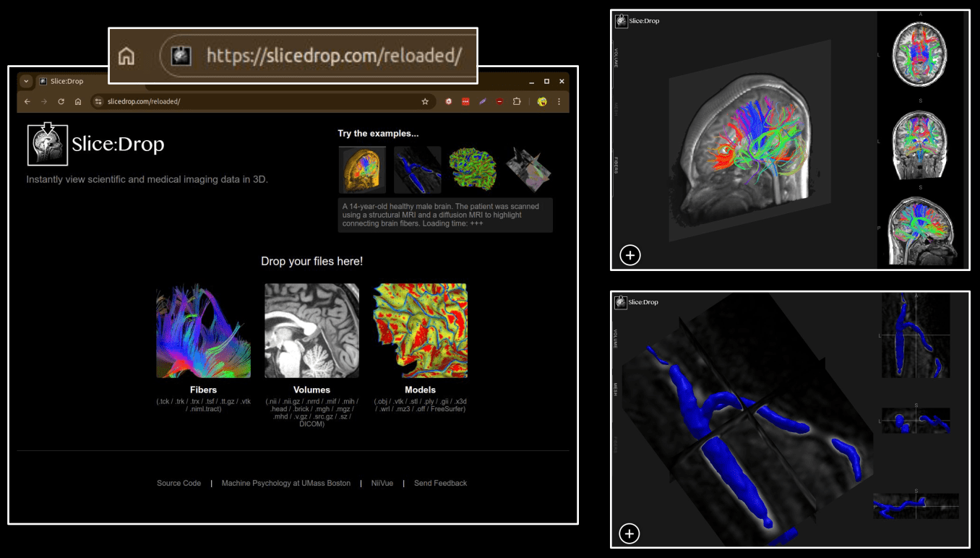
Task: Load the colorful brain surface example thumbnail
Action: coord(473,170)
